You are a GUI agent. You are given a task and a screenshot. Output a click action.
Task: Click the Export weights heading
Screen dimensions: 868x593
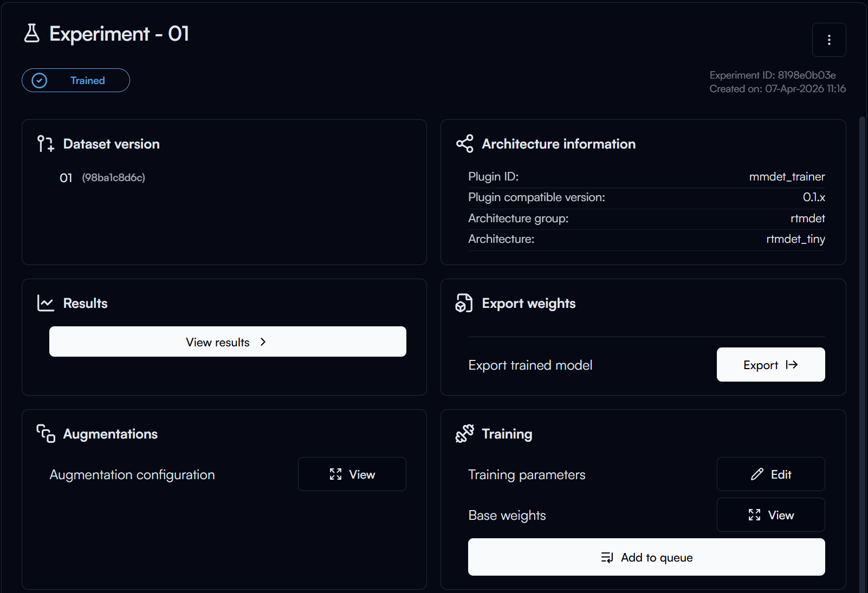(x=528, y=304)
